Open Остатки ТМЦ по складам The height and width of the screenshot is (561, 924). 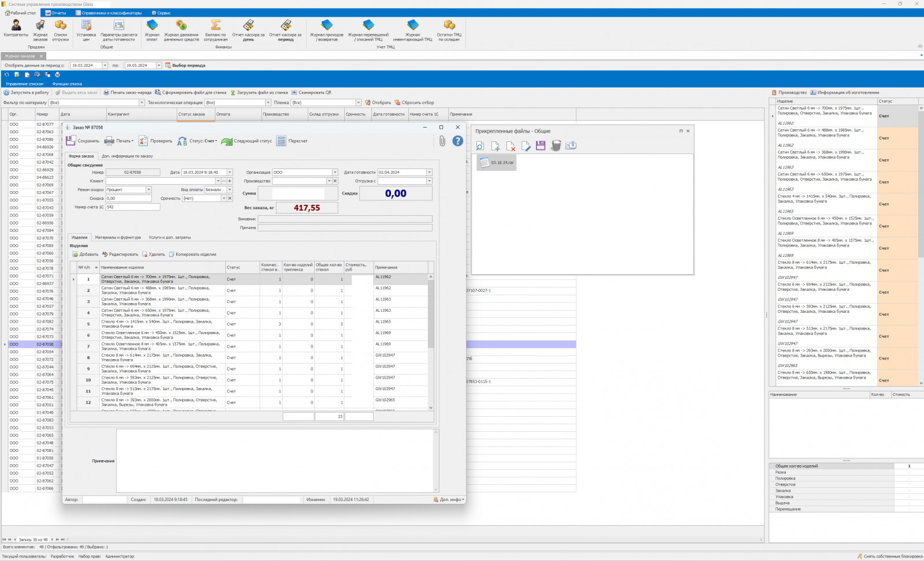[x=449, y=30]
